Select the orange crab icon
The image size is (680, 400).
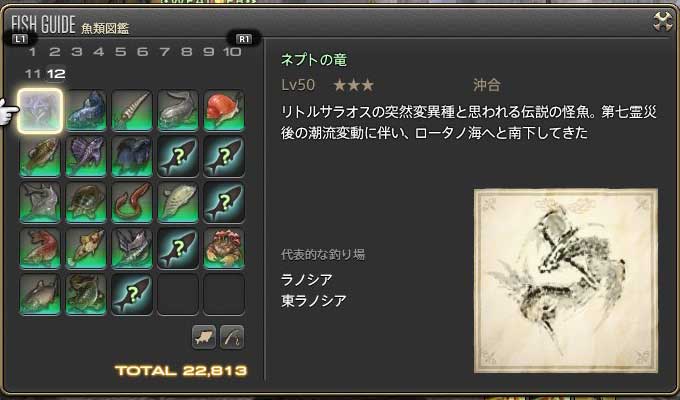pyautogui.click(x=224, y=249)
